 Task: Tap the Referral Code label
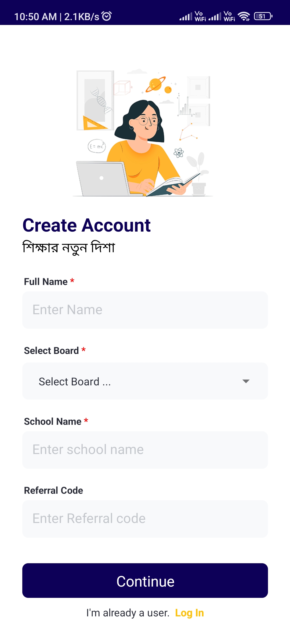53,491
